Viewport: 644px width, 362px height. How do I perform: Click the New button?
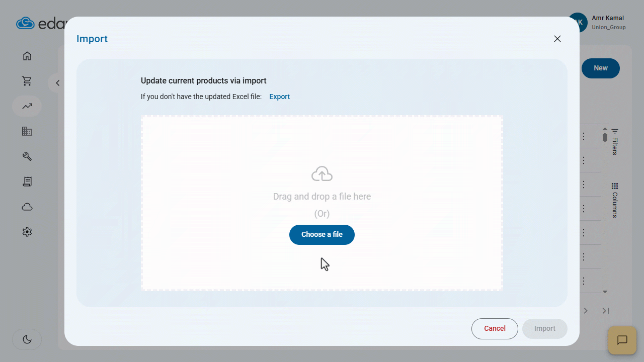point(601,68)
